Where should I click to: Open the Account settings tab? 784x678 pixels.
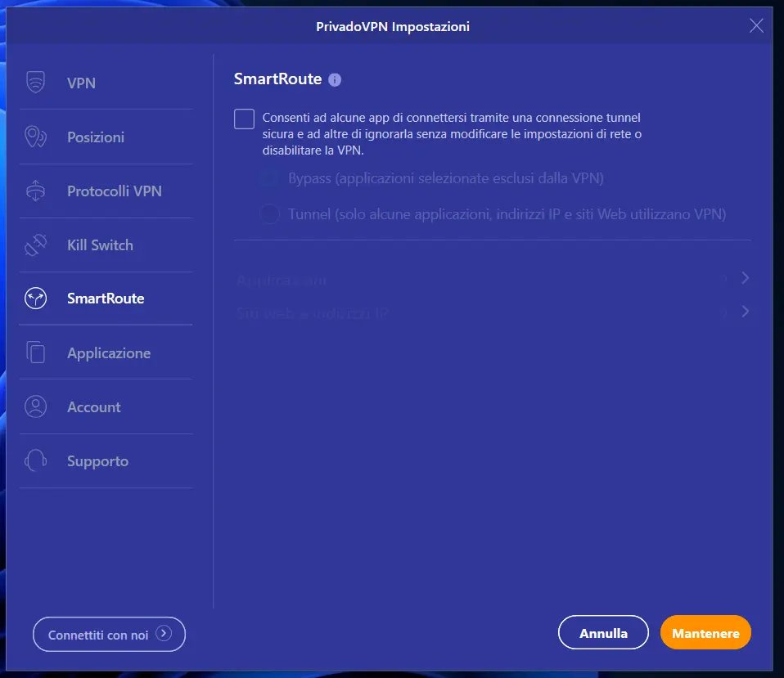[x=106, y=406]
